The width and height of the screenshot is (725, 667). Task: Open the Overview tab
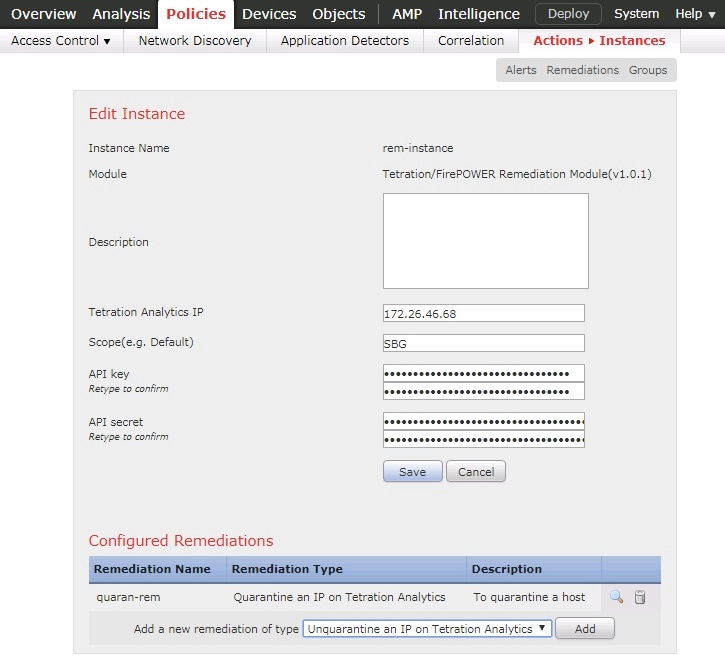[x=43, y=14]
